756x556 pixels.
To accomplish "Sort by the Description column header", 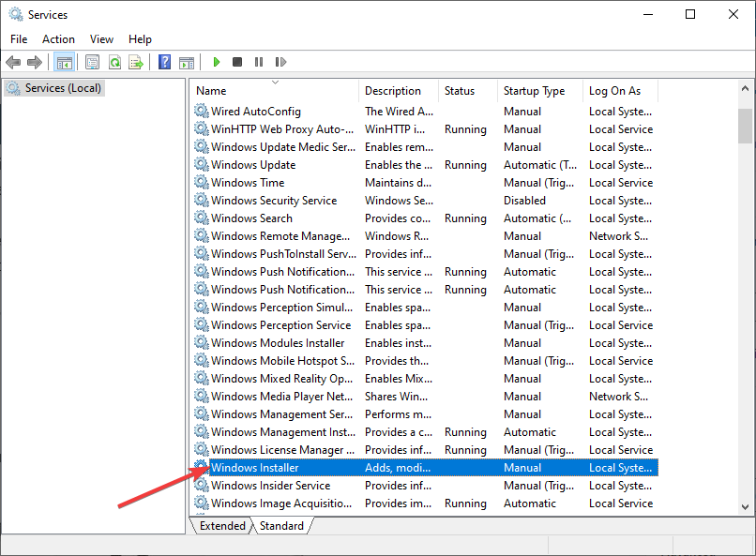I will click(399, 91).
